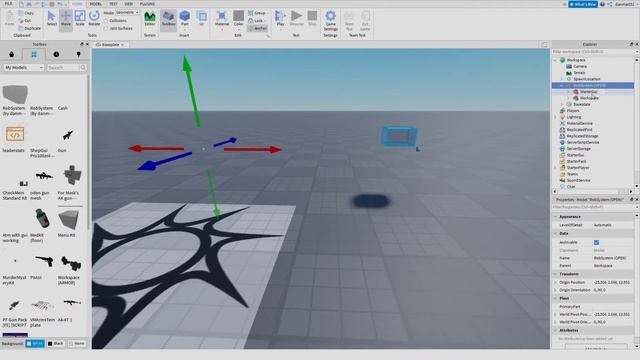Click Cut in the Clipboard group

pyautogui.click(x=25, y=20)
